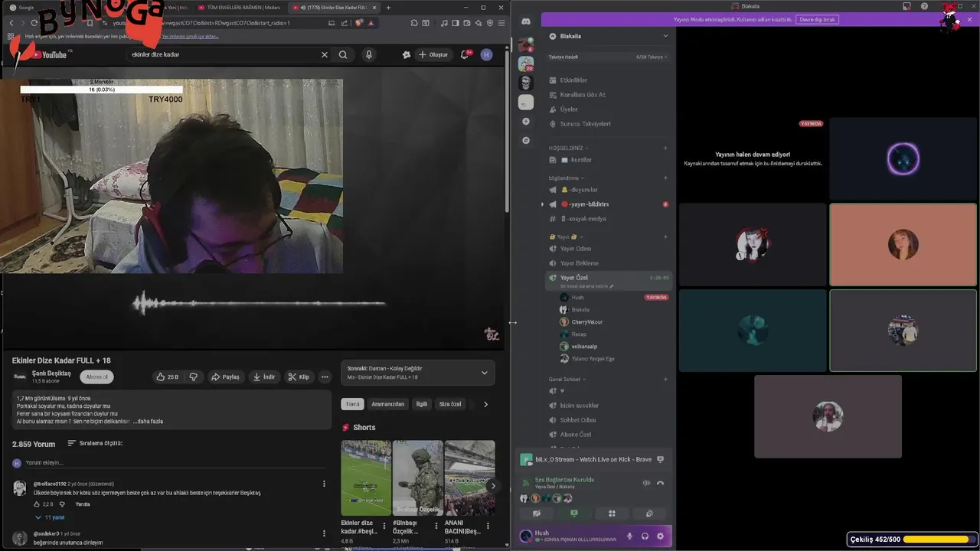
Task: Open the soundboard icon
Action: click(x=649, y=514)
